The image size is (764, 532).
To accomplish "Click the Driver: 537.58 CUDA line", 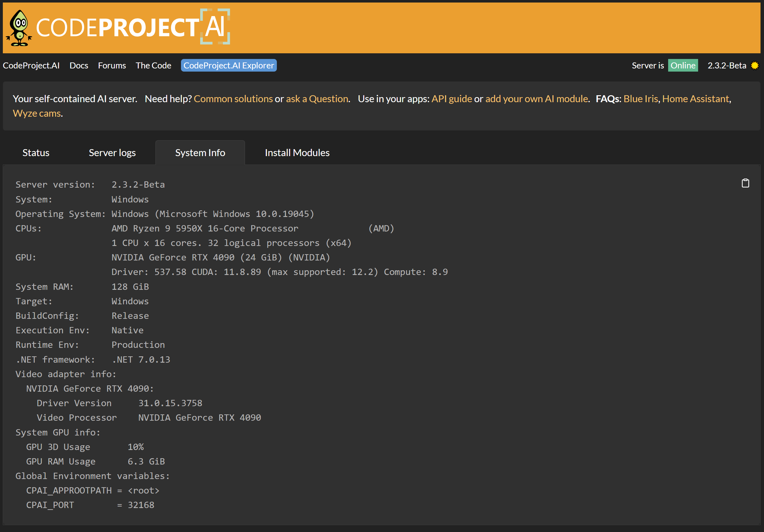I will 279,272.
